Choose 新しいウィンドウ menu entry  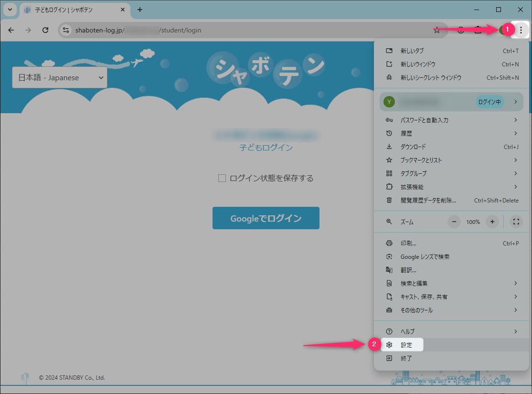(452, 64)
